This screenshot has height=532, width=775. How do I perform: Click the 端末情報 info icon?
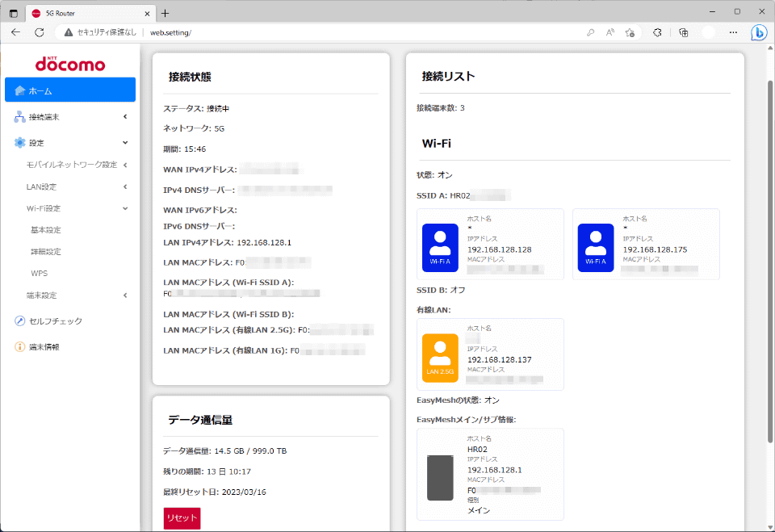coord(19,346)
